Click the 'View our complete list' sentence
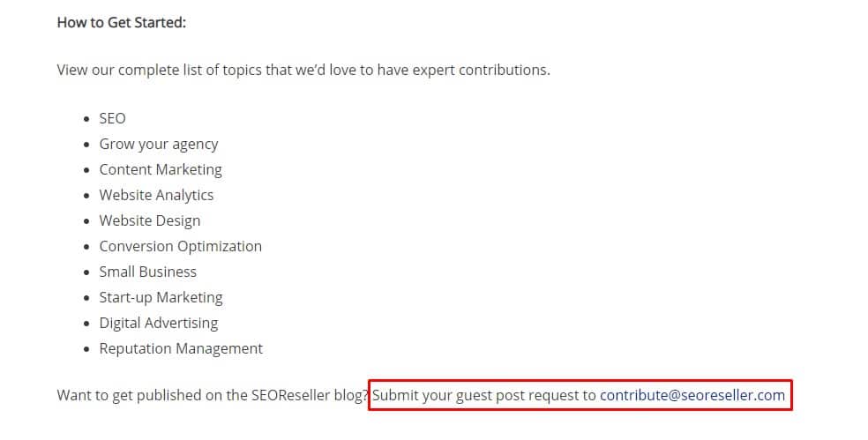This screenshot has width=868, height=440. 303,70
